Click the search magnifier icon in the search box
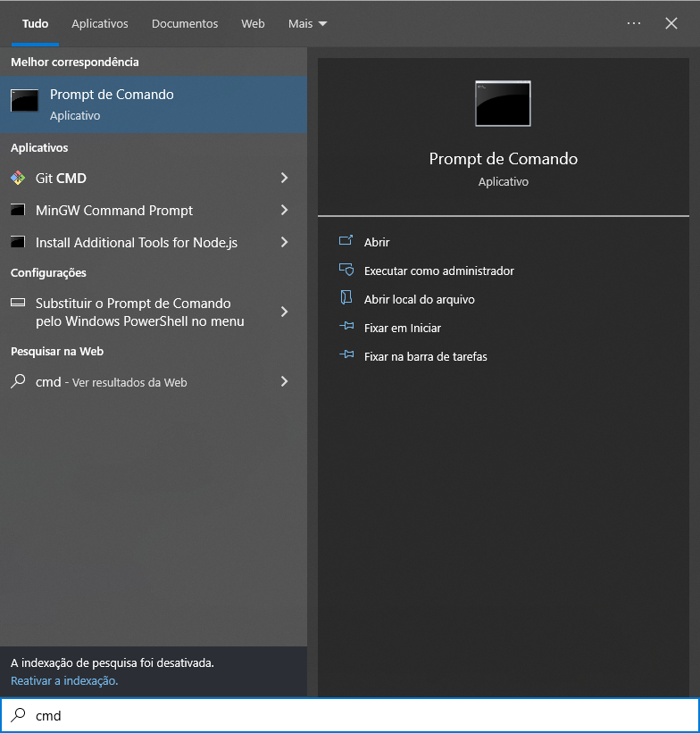 [x=18, y=715]
